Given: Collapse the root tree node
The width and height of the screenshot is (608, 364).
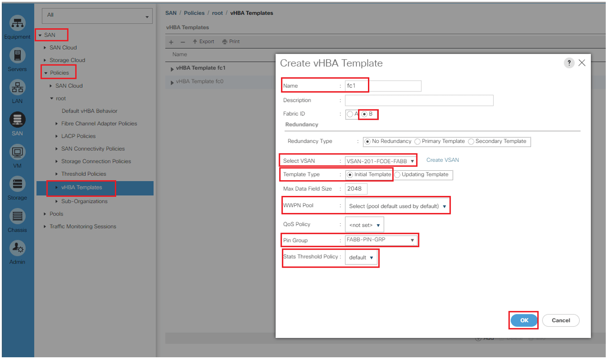Looking at the screenshot, I should point(52,99).
